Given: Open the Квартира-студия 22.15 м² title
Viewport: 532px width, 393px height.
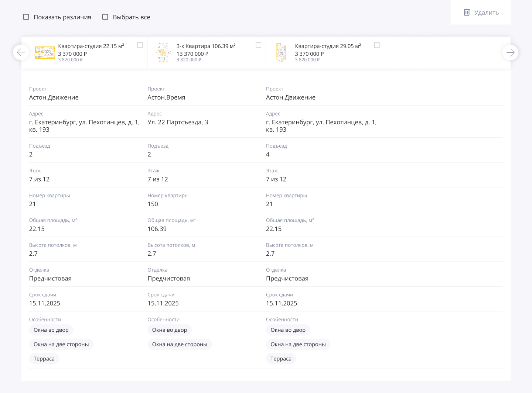Looking at the screenshot, I should [x=91, y=46].
